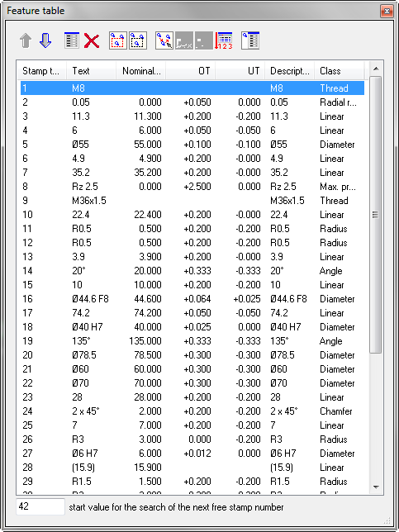Click the first grayed-out toolbar icon
The image size is (399, 532).
click(184, 40)
